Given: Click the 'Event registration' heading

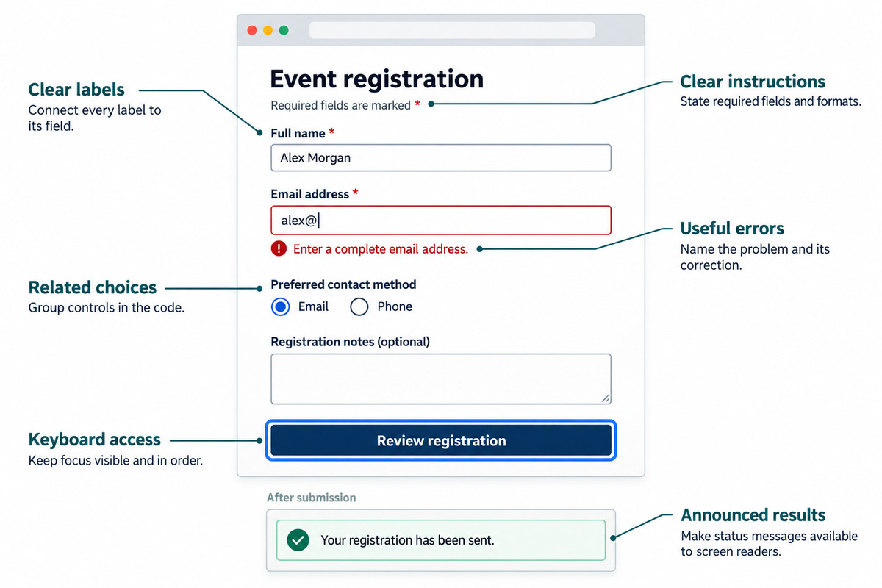Looking at the screenshot, I should pyautogui.click(x=377, y=79).
